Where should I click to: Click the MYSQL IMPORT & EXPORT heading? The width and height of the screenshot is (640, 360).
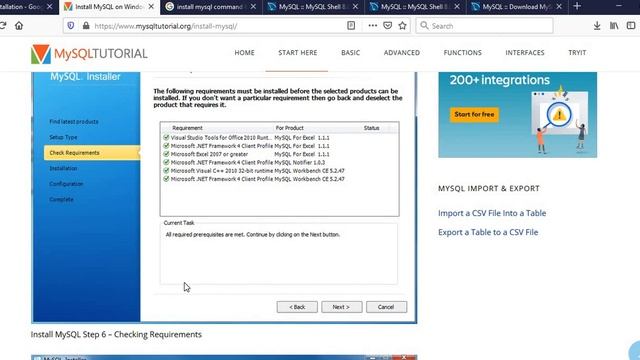tap(489, 188)
